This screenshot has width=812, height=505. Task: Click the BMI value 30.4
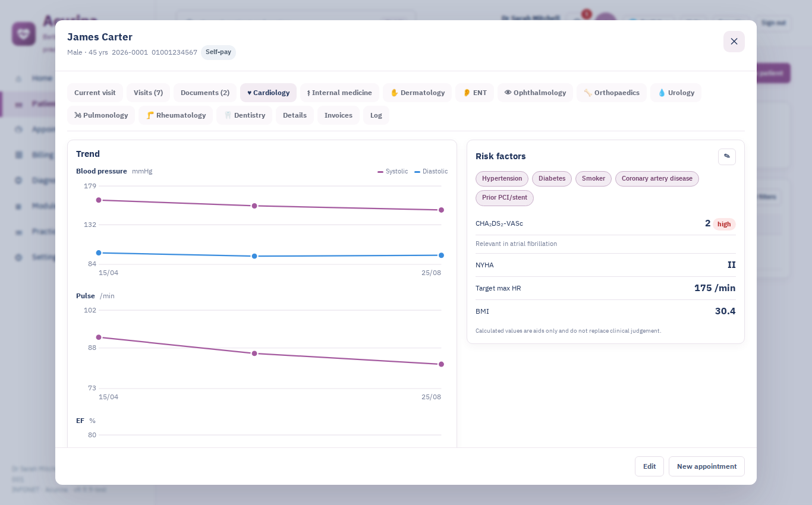(725, 311)
